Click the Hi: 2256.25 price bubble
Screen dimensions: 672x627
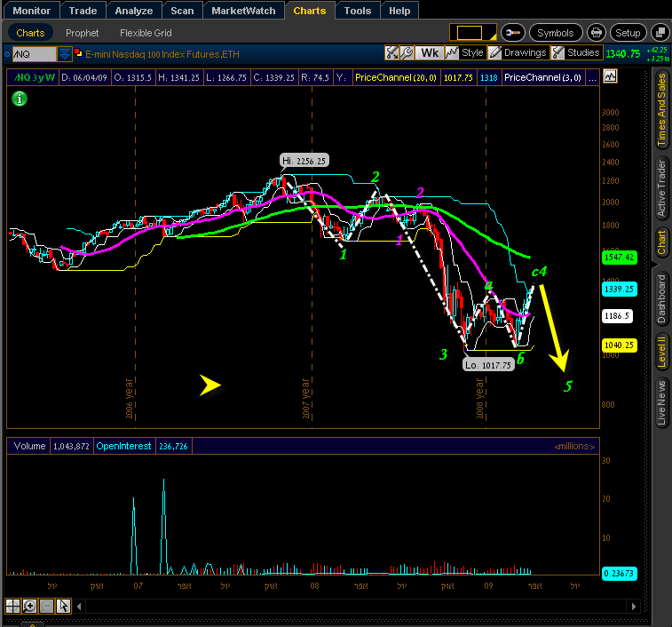click(304, 161)
